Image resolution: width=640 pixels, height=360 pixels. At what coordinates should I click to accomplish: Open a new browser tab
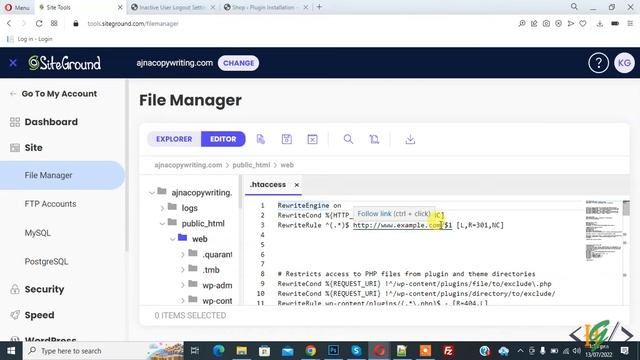coord(319,7)
